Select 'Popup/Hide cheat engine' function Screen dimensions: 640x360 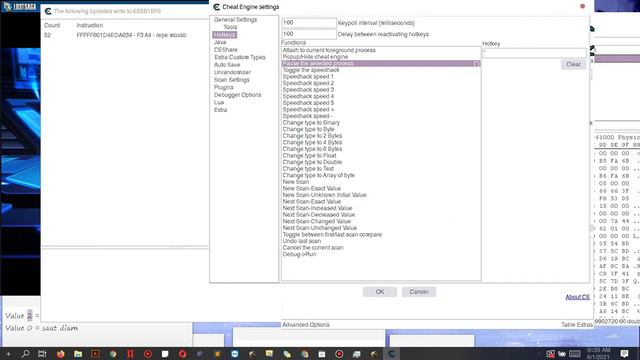381,57
